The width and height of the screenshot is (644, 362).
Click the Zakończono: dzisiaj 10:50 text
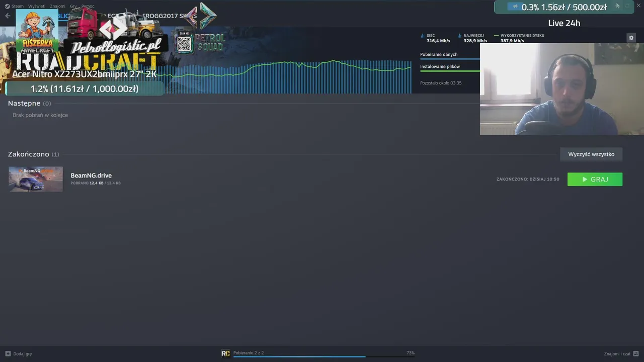[528, 179]
